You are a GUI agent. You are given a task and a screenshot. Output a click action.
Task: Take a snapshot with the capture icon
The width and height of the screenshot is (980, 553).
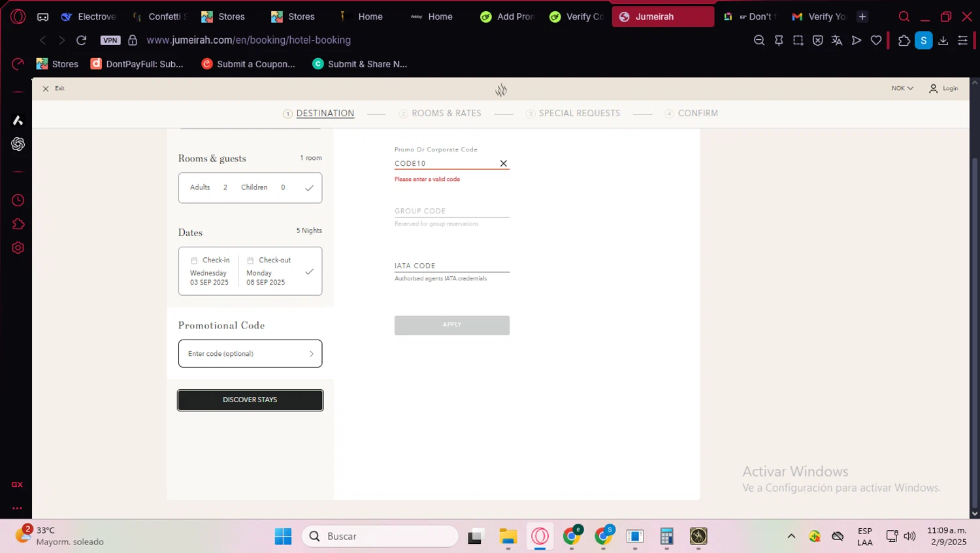(798, 40)
